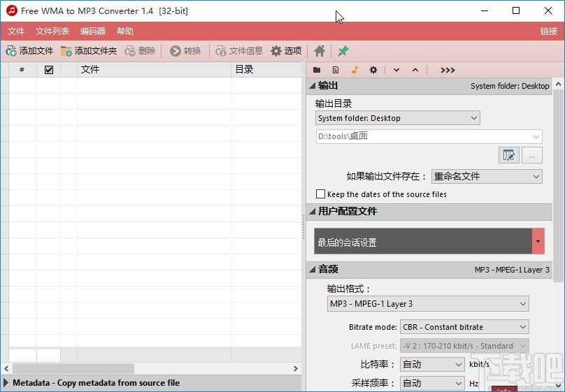Screen dimensions: 565x392
Task: Open the 采样频率 自动 dropdown
Action: click(x=432, y=383)
